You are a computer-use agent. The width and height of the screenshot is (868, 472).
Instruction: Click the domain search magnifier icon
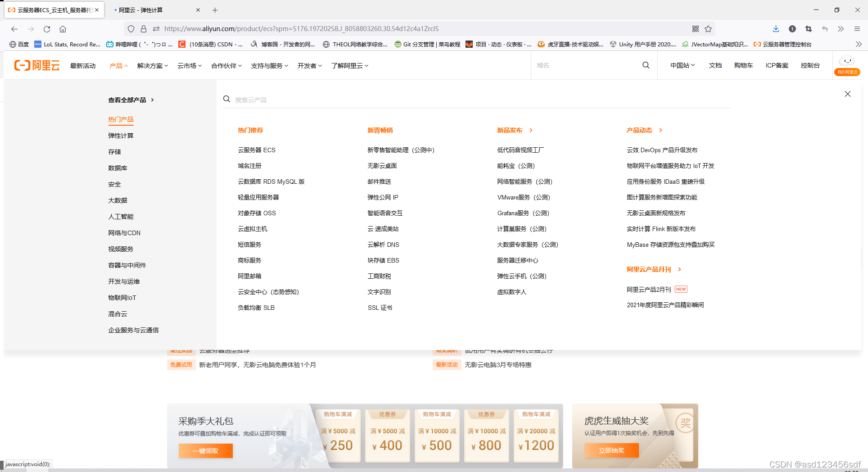pyautogui.click(x=646, y=65)
